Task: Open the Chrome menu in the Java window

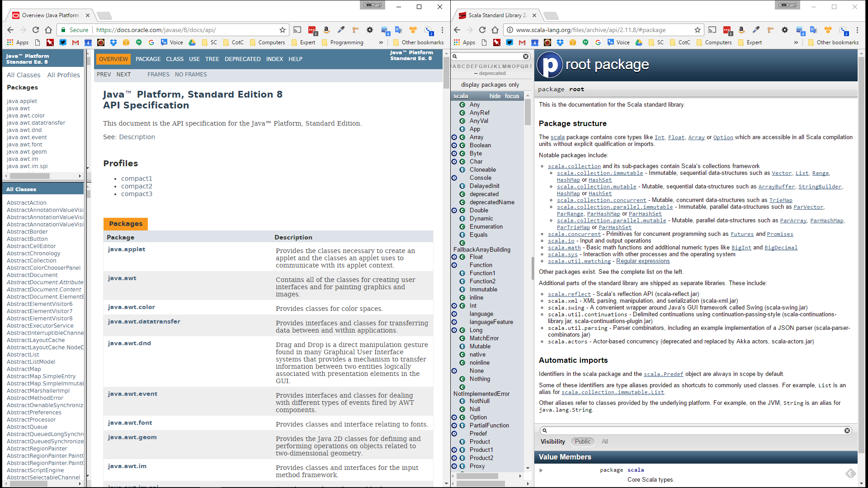Action: tap(443, 30)
